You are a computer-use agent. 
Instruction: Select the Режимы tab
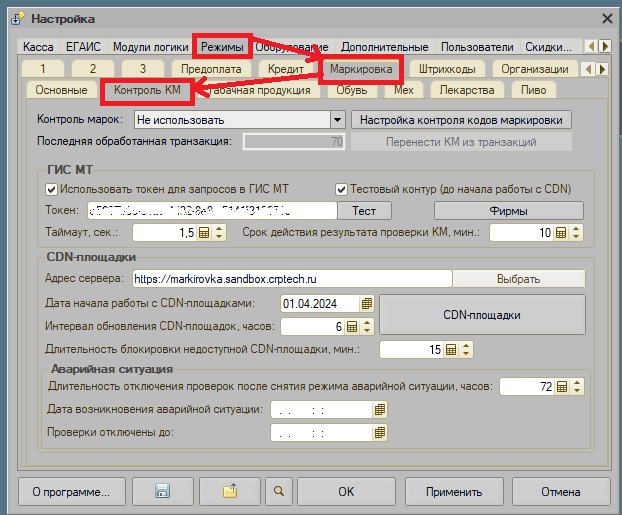(x=222, y=47)
